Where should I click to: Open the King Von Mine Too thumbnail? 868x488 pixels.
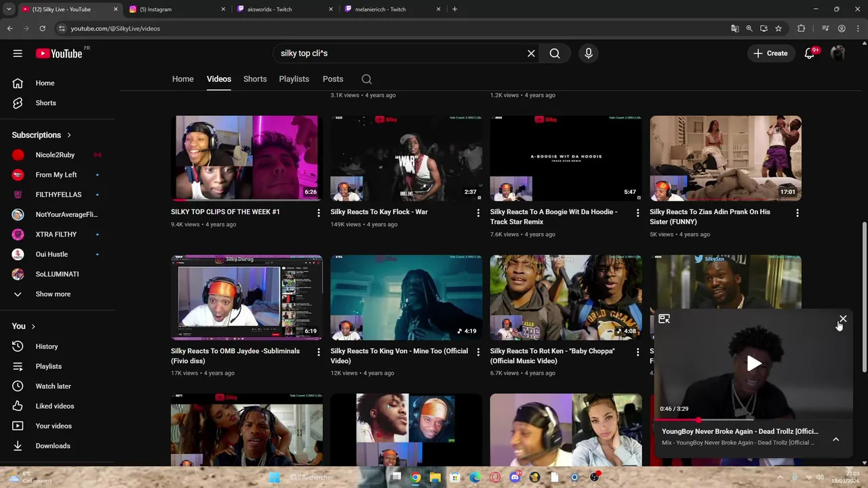pos(406,298)
